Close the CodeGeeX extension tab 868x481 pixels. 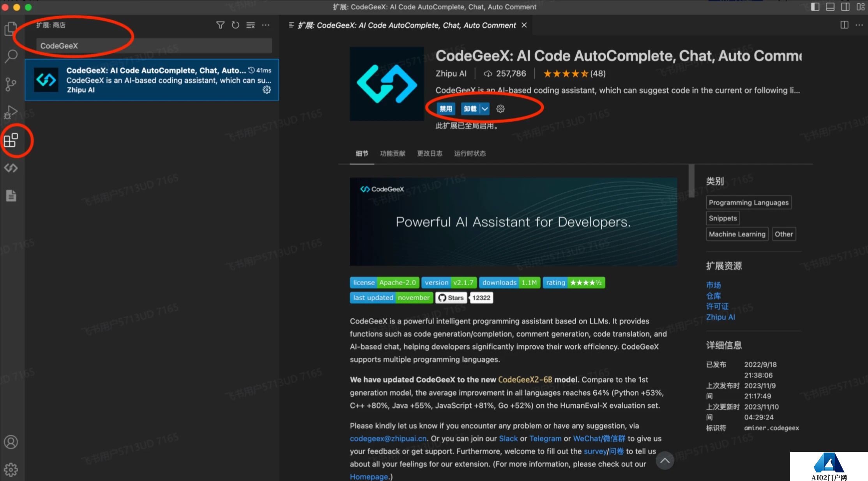(x=524, y=25)
